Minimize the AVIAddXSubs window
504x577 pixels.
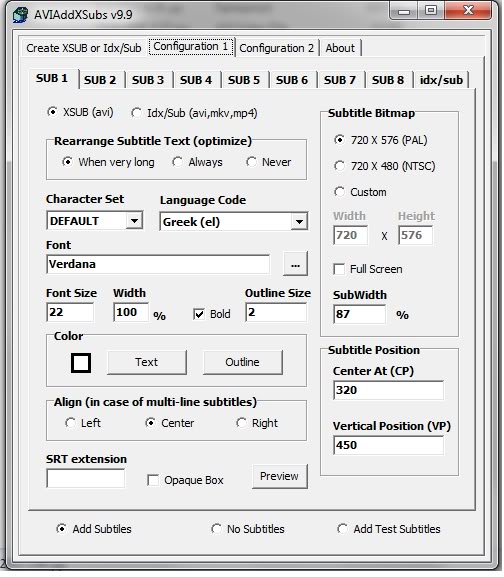404,12
